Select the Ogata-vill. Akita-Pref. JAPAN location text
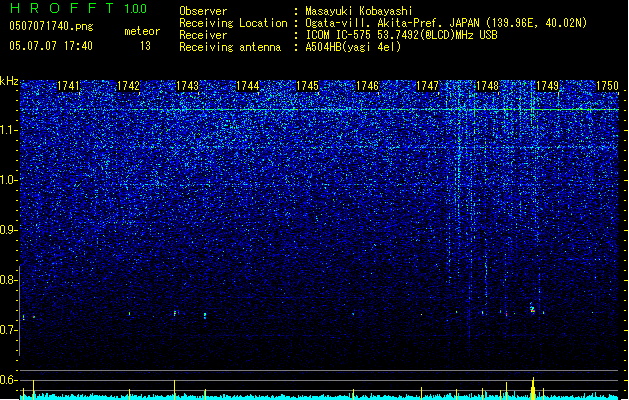The height and width of the screenshot is (400, 629). point(446,23)
